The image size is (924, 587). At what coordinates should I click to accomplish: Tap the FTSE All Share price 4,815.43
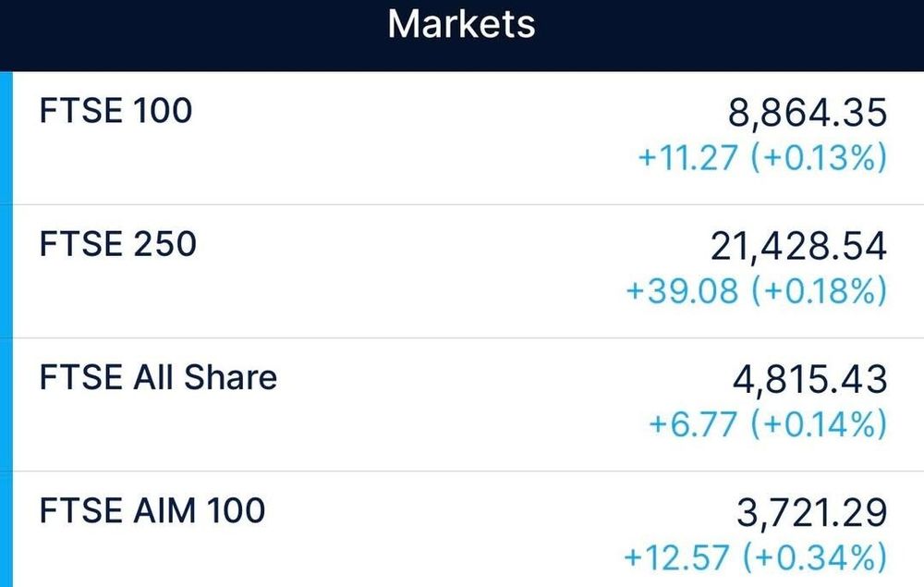tap(809, 379)
